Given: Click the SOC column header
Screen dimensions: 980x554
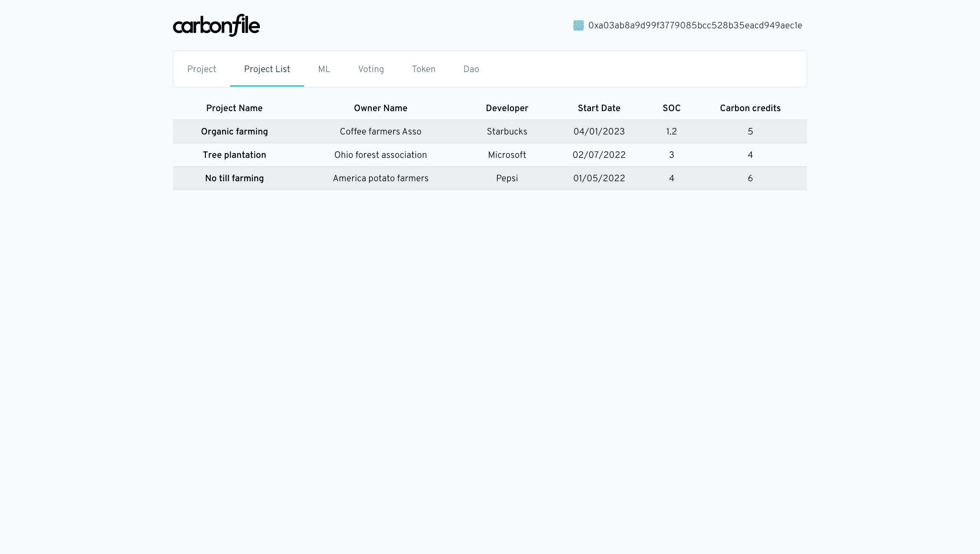Looking at the screenshot, I should 671,108.
